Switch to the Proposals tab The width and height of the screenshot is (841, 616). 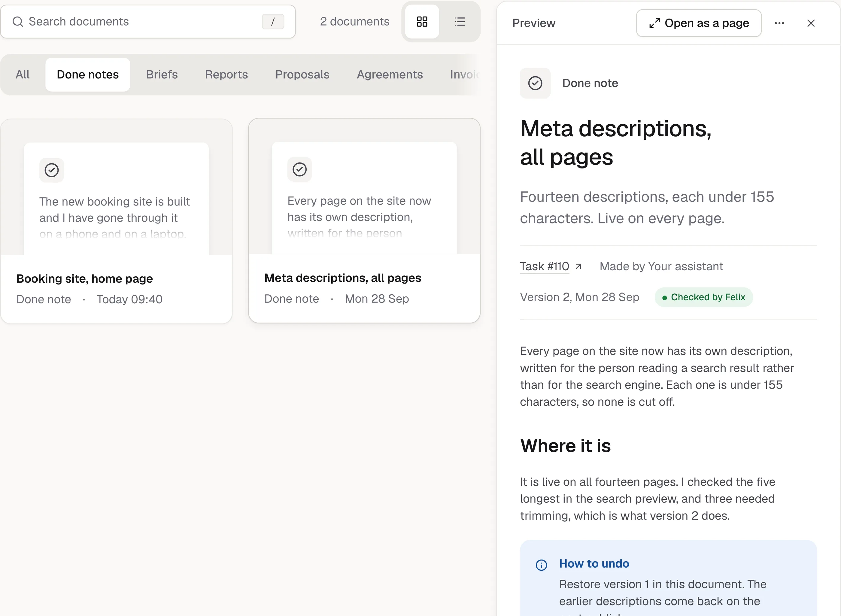[x=302, y=74]
